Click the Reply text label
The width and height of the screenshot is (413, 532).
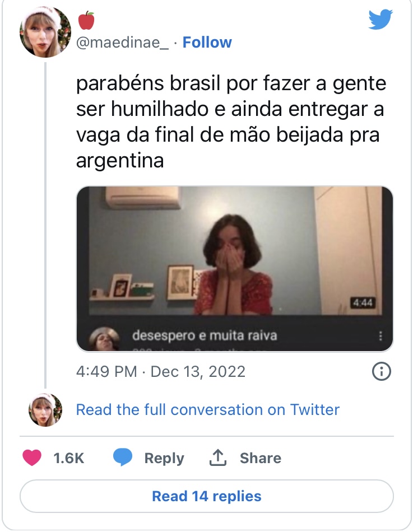tap(164, 458)
